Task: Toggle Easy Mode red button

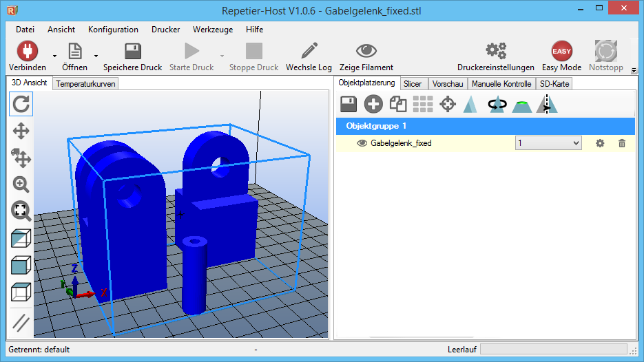Action: tap(561, 51)
